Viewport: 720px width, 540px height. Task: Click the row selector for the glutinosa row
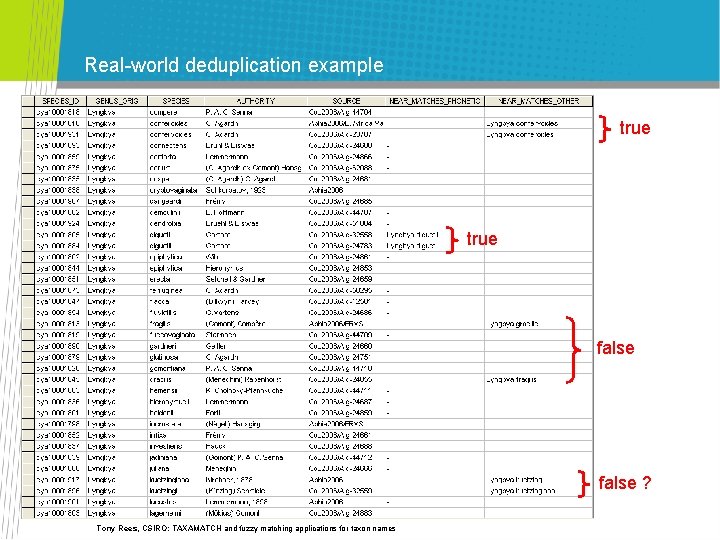[28, 357]
